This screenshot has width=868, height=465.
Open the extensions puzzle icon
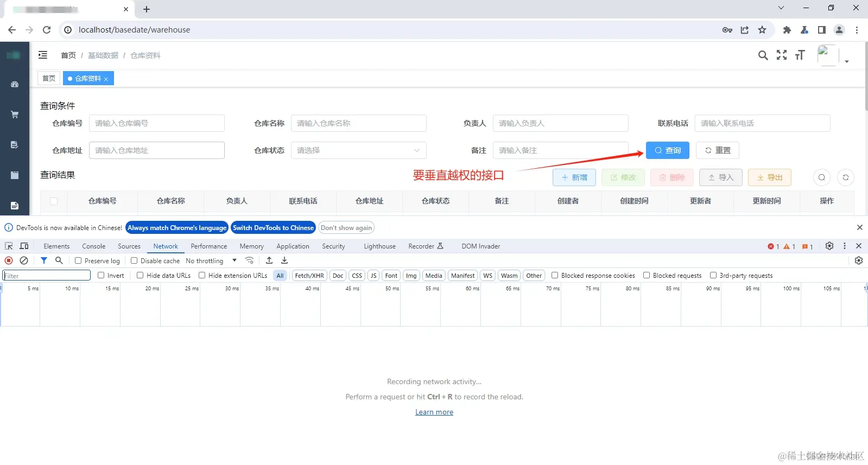point(787,30)
